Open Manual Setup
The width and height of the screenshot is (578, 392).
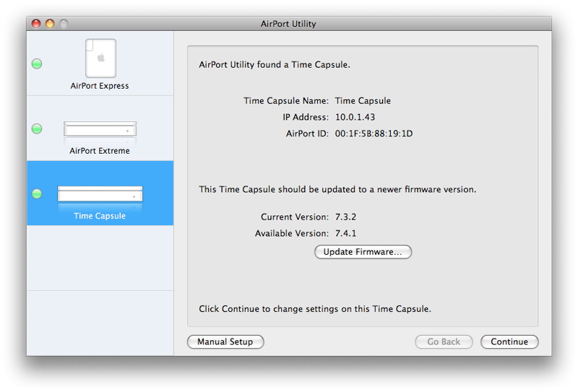pos(225,341)
